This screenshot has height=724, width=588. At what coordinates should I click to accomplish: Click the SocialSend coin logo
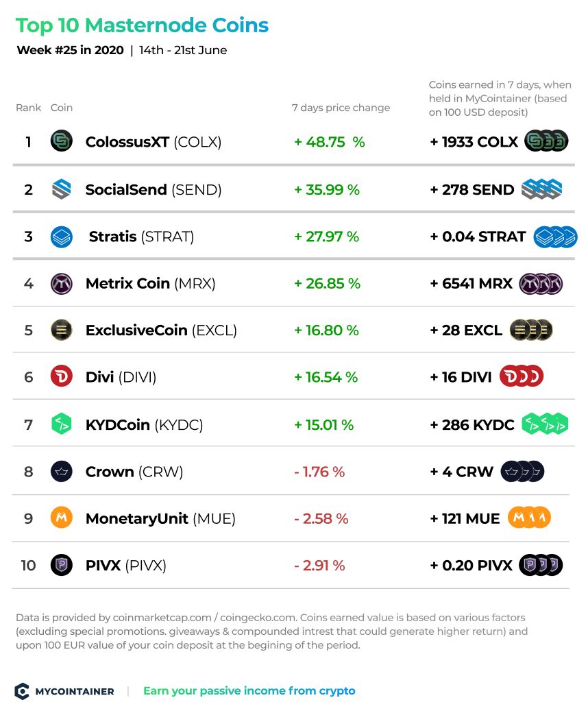(62, 189)
